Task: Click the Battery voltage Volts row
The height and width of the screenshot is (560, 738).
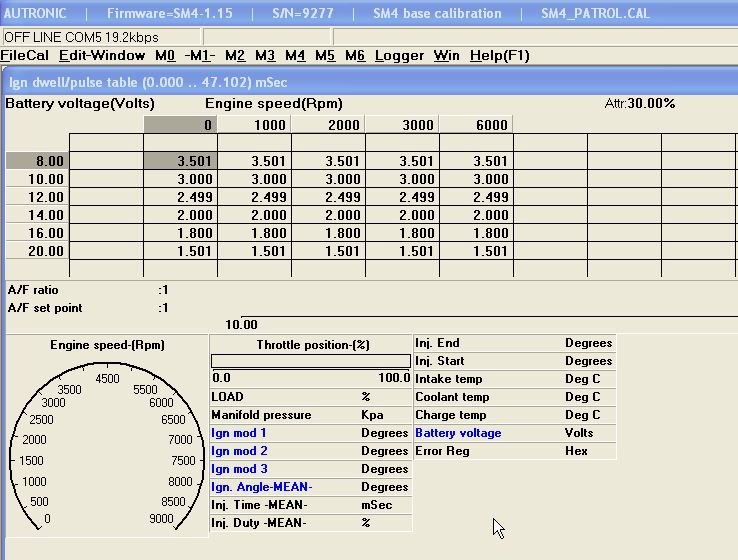Action: tap(514, 433)
